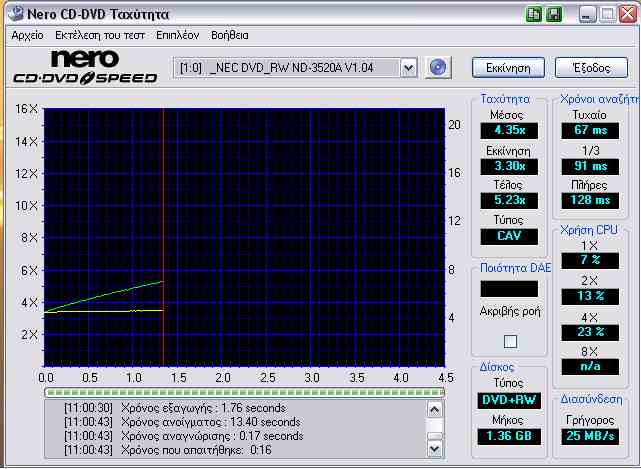Click log line Χρόνος που απαιτήθηκε 0:16
Image resolution: width=641 pixels, height=469 pixels.
(168, 450)
